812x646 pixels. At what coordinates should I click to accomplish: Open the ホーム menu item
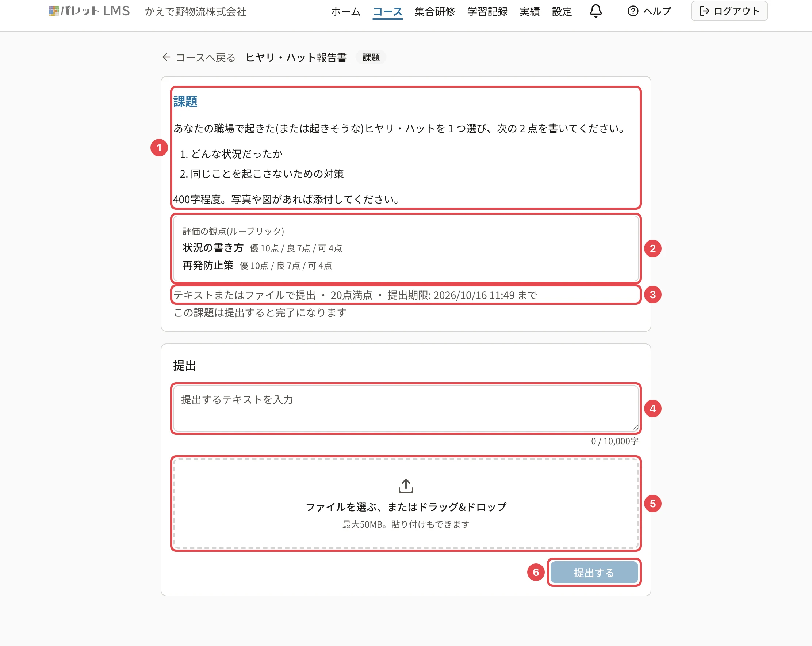345,12
